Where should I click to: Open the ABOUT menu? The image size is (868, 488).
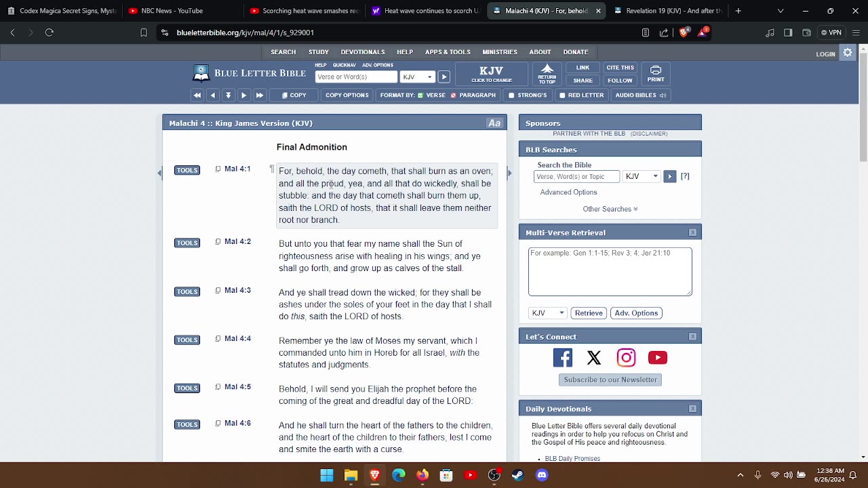[540, 52]
